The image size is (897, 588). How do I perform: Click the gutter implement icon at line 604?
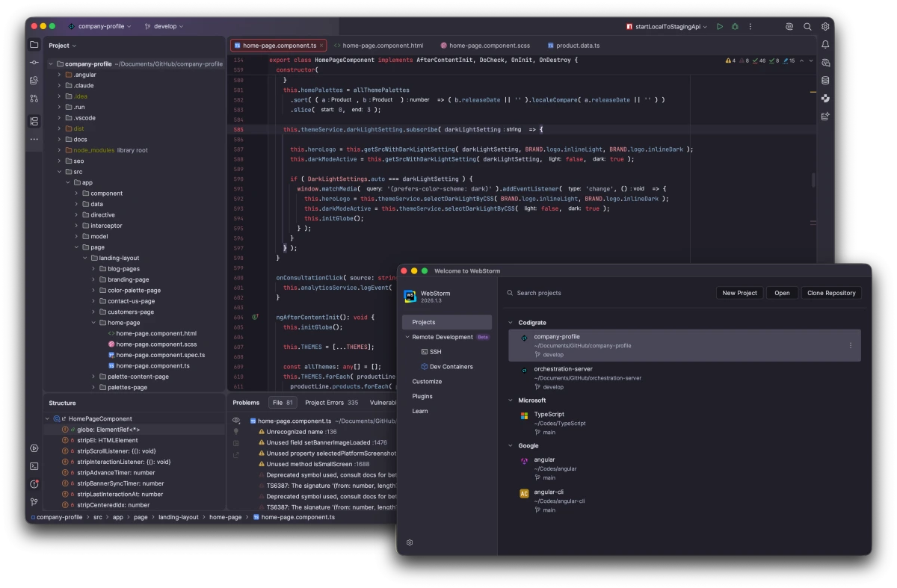pos(255,317)
